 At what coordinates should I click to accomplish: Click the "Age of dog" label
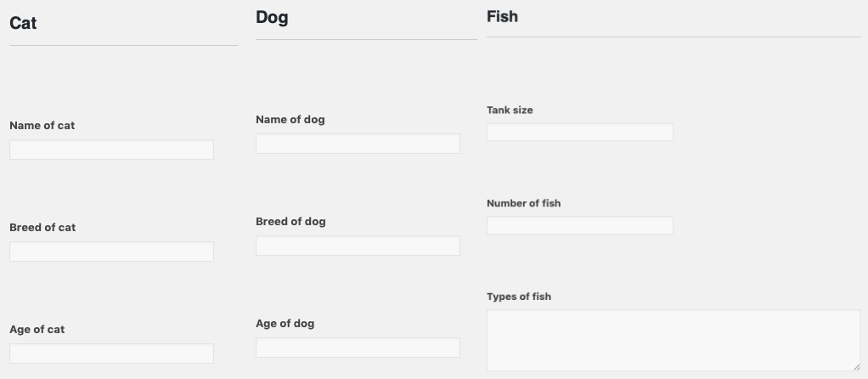pyautogui.click(x=285, y=324)
